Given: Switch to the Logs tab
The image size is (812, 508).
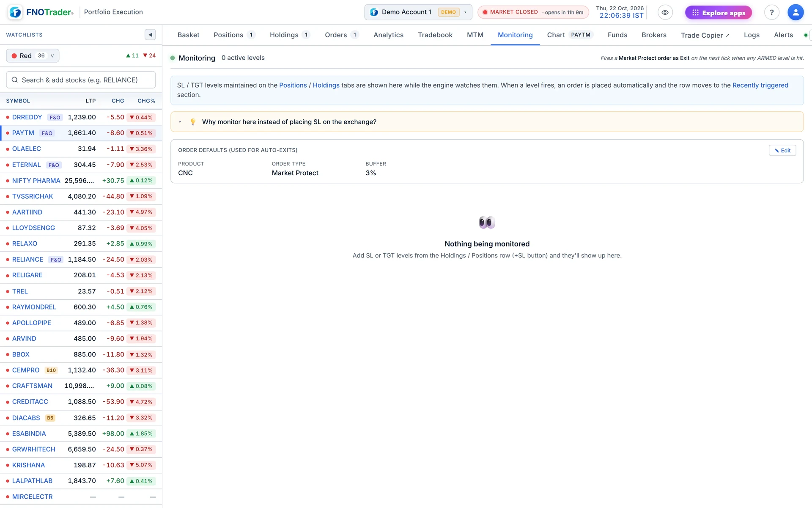Looking at the screenshot, I should pyautogui.click(x=752, y=35).
